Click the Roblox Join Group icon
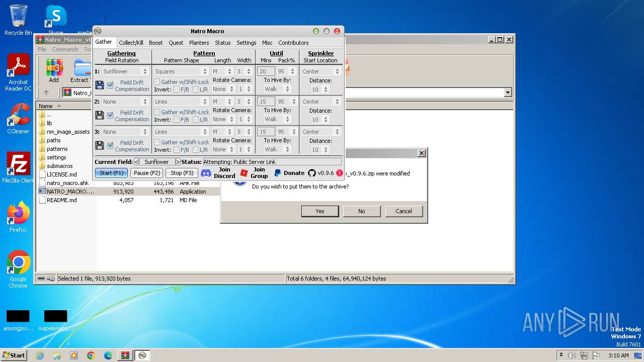 tap(244, 173)
